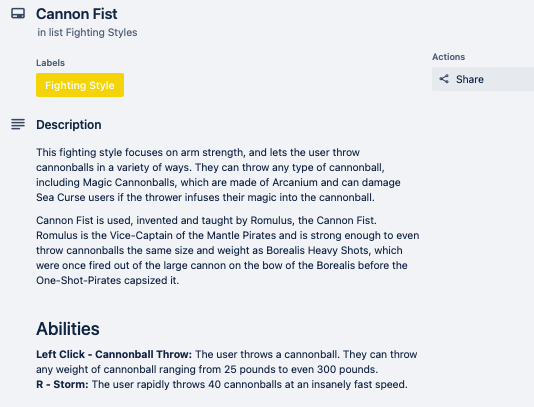Click the Abilities heading in description
Viewport: 534px width, 407px height.
coord(68,329)
